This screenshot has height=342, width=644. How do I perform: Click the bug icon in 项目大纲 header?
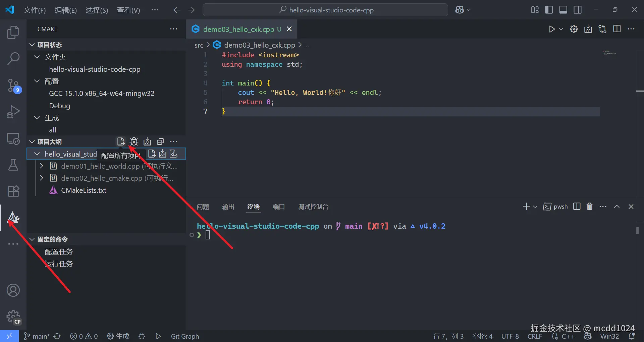pyautogui.click(x=134, y=141)
